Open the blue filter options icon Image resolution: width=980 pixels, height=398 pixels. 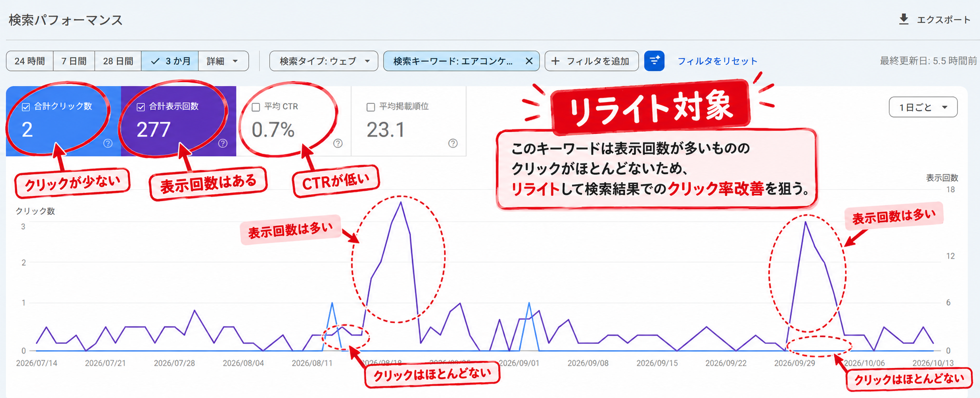[654, 61]
